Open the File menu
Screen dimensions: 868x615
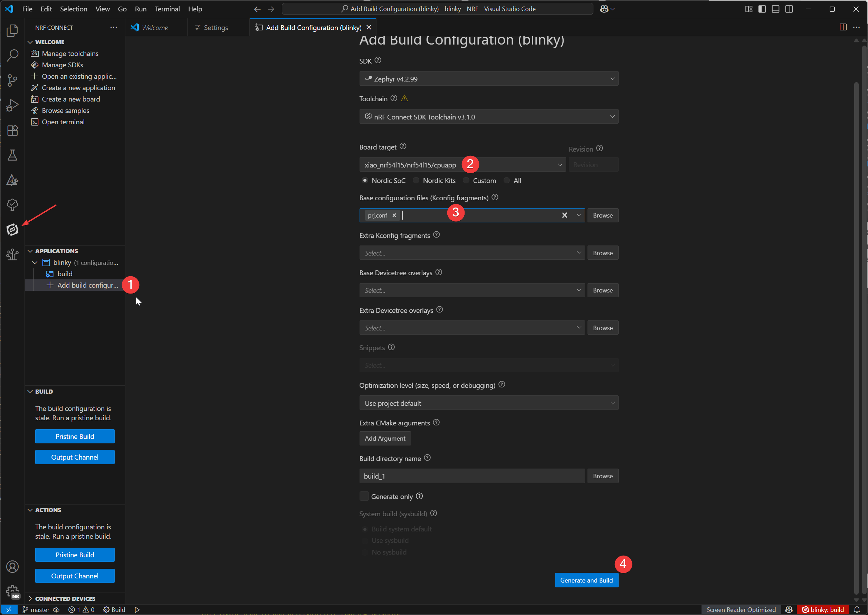click(27, 9)
